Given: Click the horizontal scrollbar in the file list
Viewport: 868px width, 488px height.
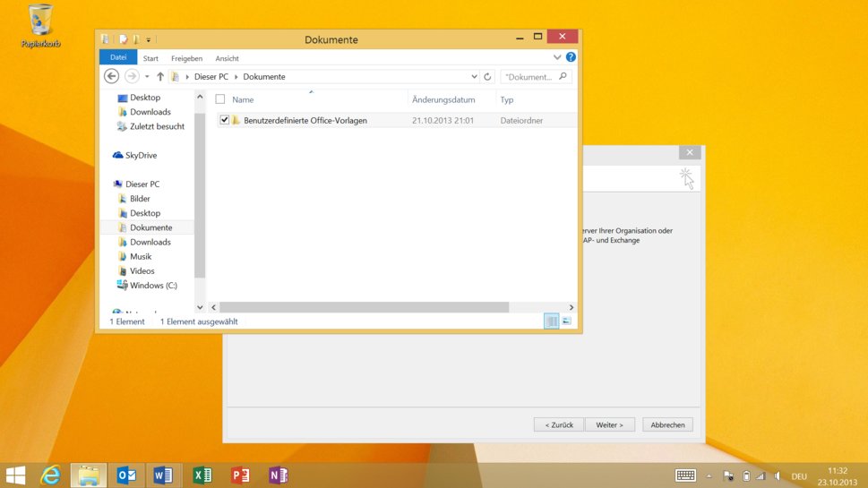Looking at the screenshot, I should [x=364, y=307].
